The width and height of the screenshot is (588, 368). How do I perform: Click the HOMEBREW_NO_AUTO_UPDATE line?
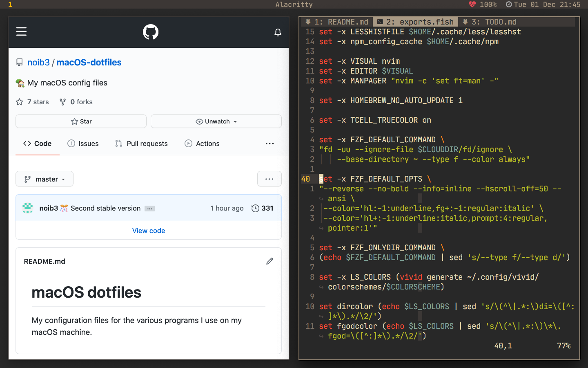coord(391,101)
